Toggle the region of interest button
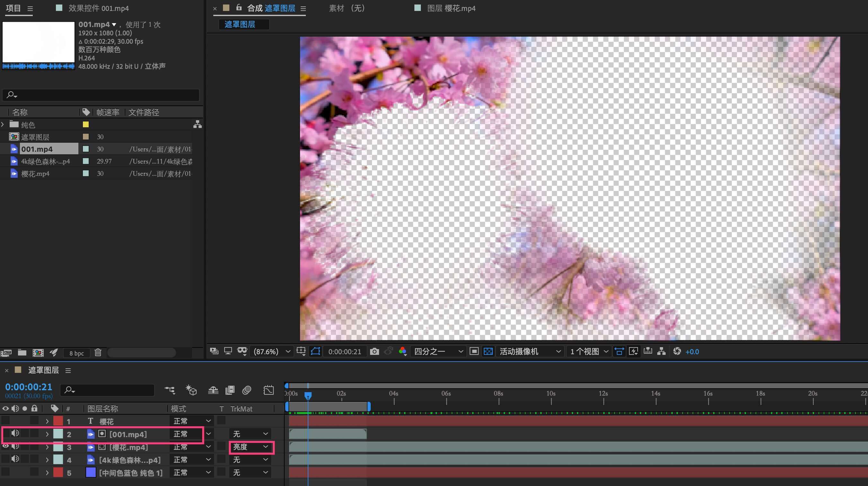This screenshot has height=486, width=868. (x=474, y=351)
